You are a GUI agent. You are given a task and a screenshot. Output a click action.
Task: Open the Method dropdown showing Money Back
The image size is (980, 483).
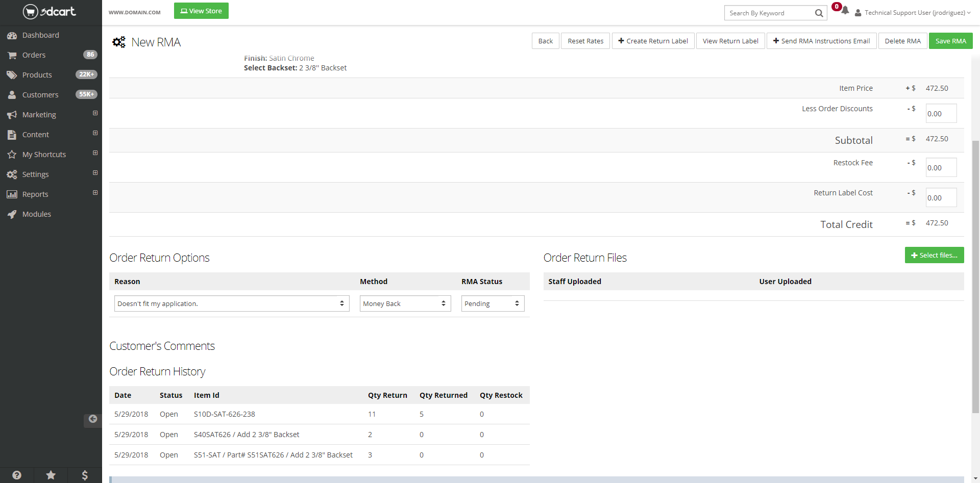point(405,303)
